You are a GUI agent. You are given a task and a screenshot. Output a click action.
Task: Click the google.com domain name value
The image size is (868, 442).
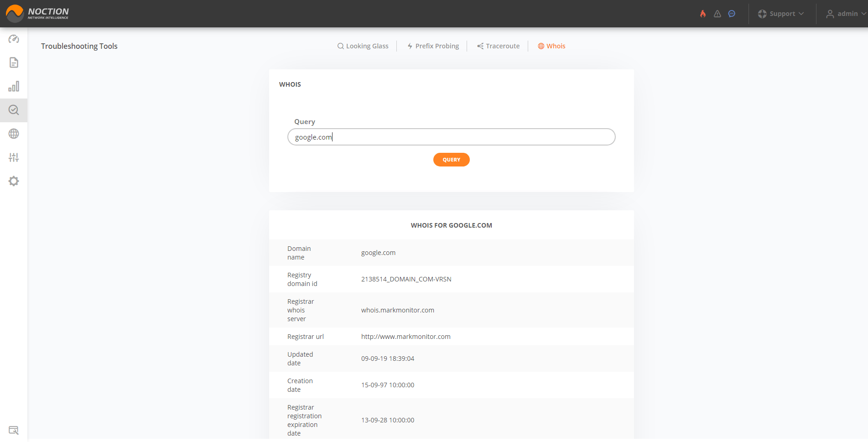(378, 253)
